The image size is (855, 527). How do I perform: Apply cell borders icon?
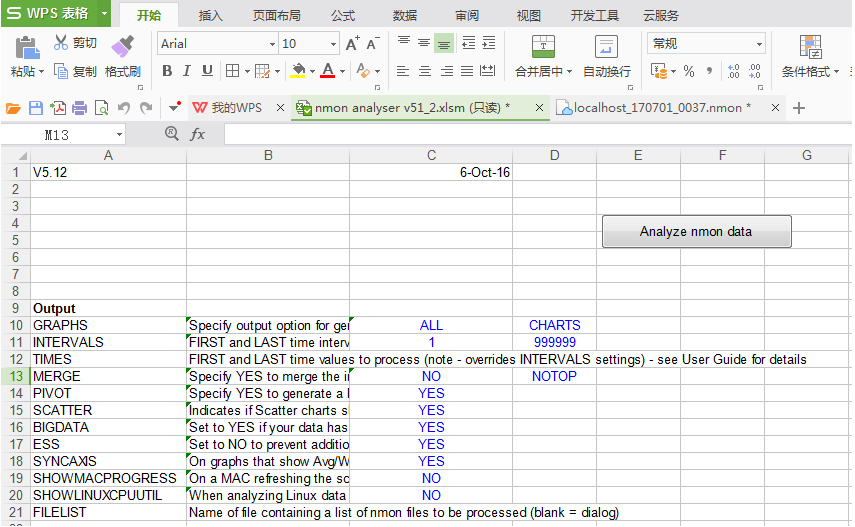coord(232,71)
